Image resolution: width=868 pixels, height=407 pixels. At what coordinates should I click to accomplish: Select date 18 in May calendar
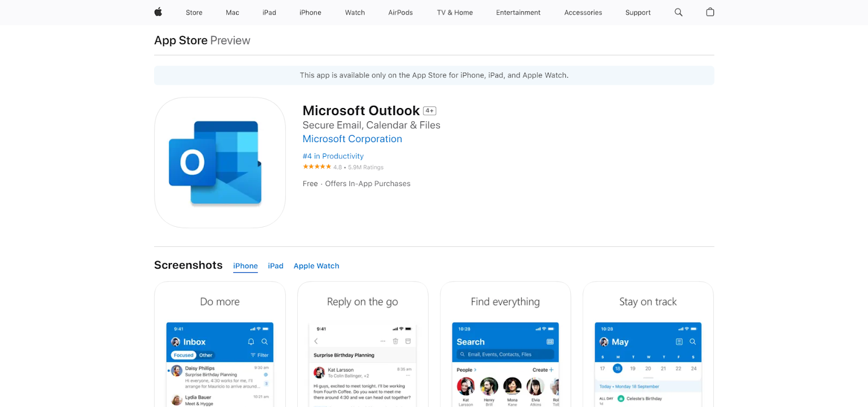coord(617,368)
